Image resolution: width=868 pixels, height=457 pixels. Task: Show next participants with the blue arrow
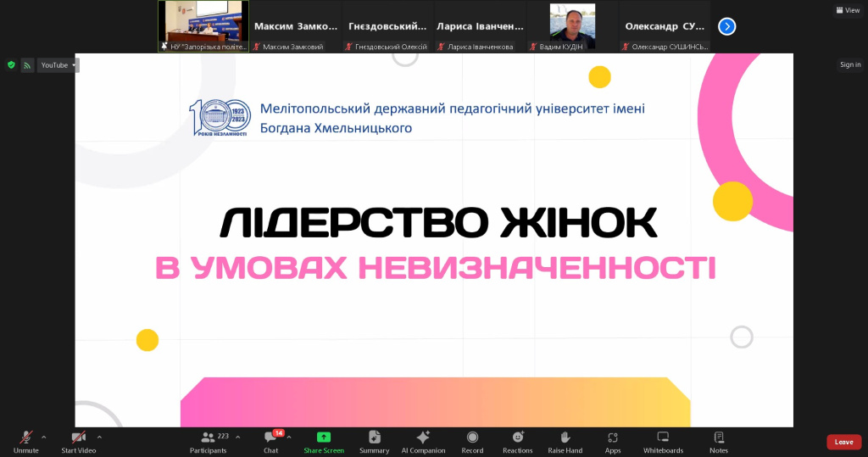pyautogui.click(x=726, y=26)
